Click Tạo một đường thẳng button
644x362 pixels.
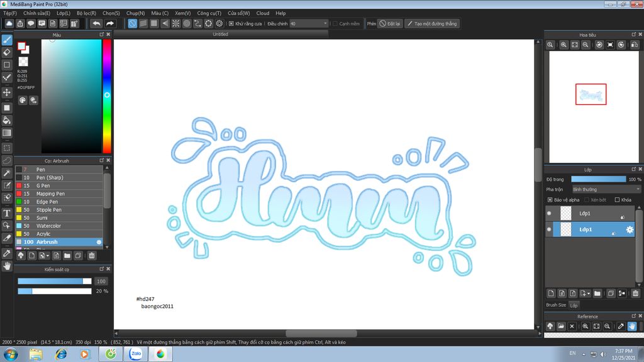pos(432,23)
